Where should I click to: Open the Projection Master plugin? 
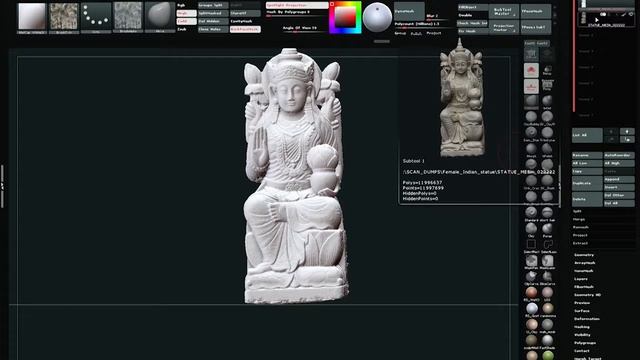pos(504,27)
